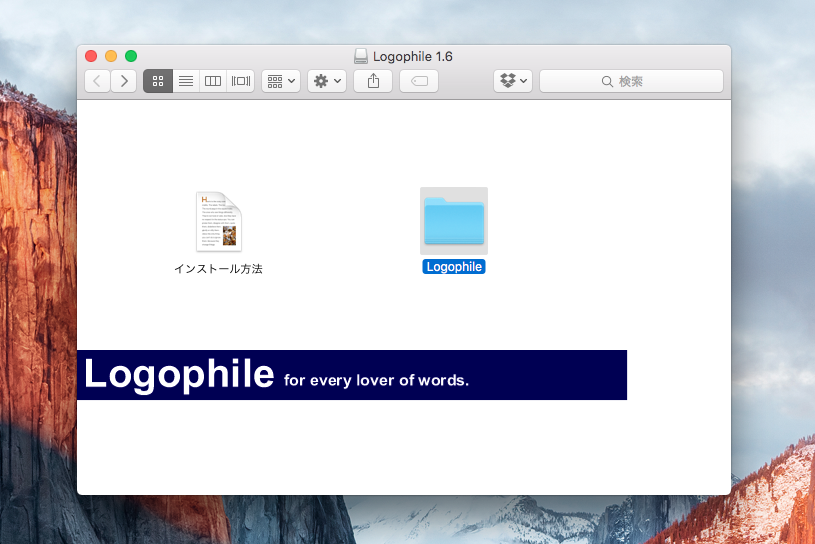Click into the 検索 search field

pyautogui.click(x=631, y=81)
